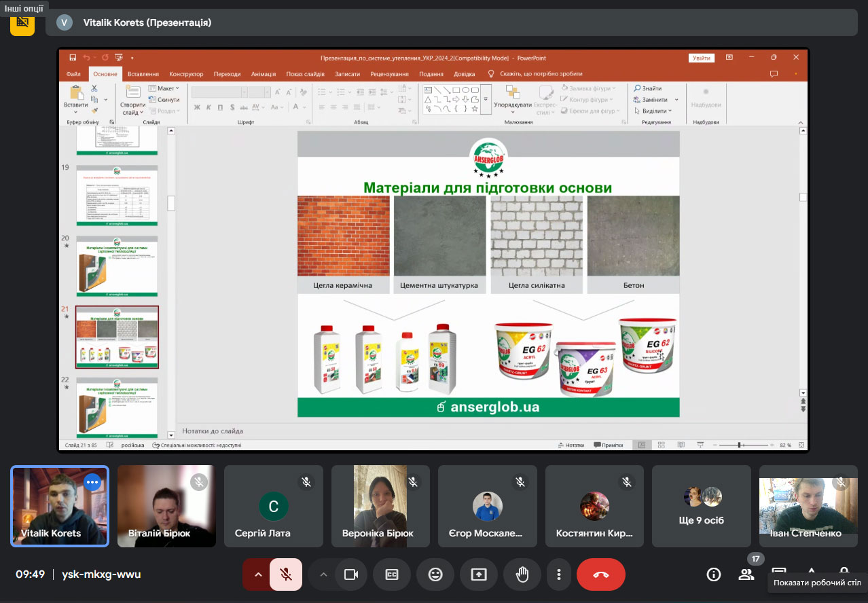868x603 pixels.
Task: Expand camera video settings arrow
Action: [323, 574]
